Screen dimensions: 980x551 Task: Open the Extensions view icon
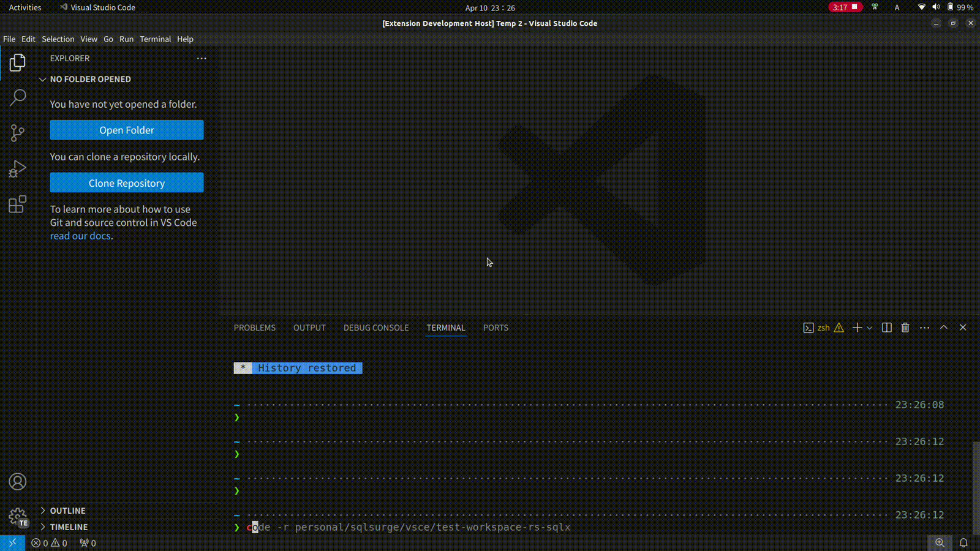point(18,204)
